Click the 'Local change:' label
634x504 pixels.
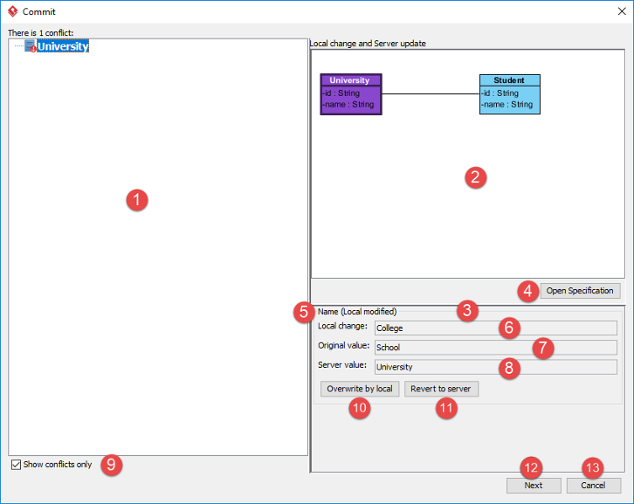(x=342, y=326)
